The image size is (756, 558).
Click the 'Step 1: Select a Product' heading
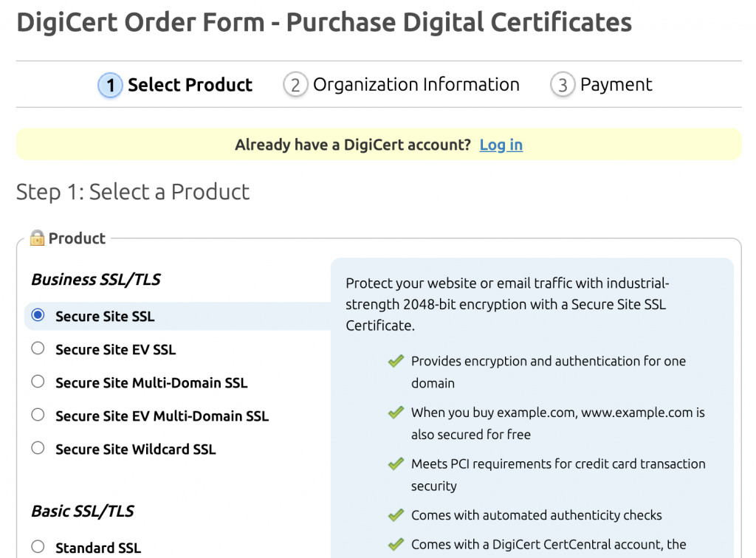133,192
